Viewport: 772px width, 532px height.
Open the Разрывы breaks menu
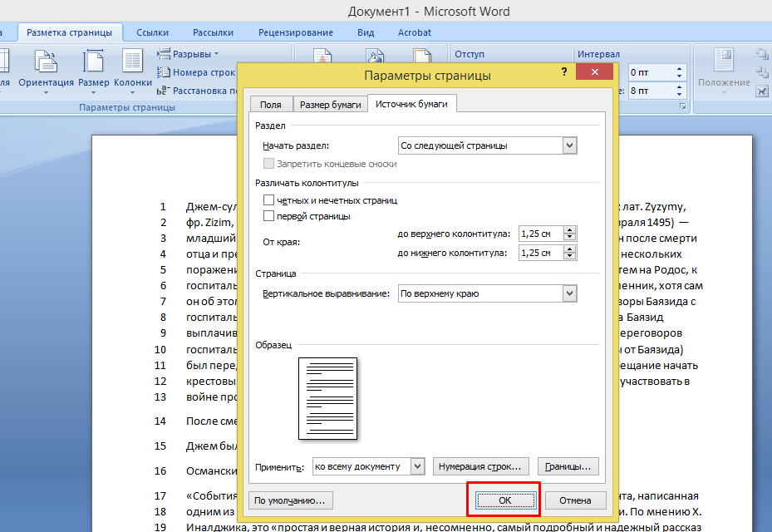tap(188, 54)
